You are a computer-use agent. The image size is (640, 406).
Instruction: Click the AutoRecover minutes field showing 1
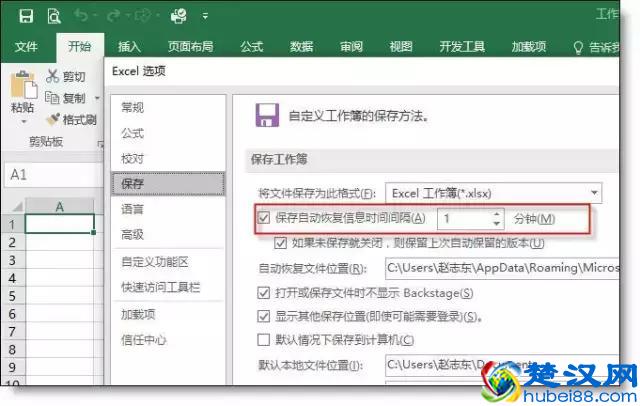(464, 219)
